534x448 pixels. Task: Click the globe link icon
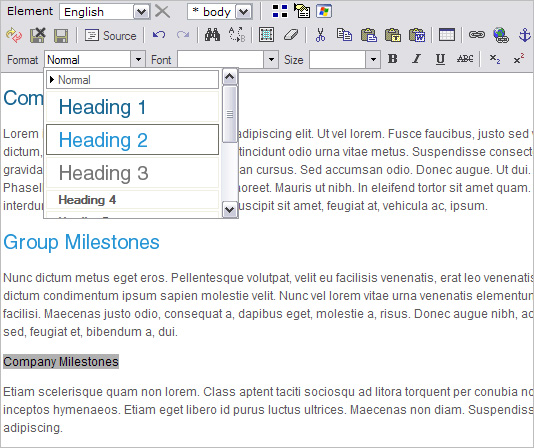[501, 35]
